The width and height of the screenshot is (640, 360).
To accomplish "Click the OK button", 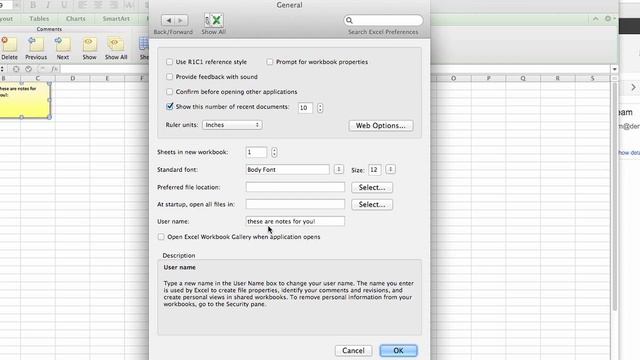I will click(x=398, y=351).
